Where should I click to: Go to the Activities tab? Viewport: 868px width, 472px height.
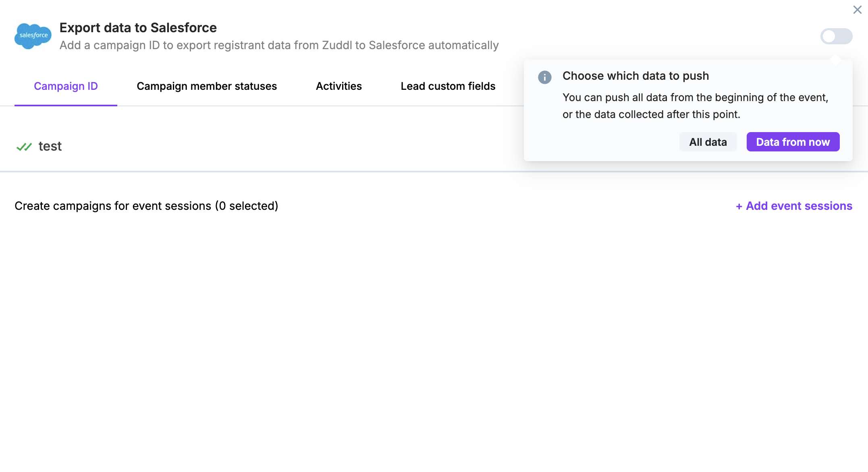click(338, 86)
